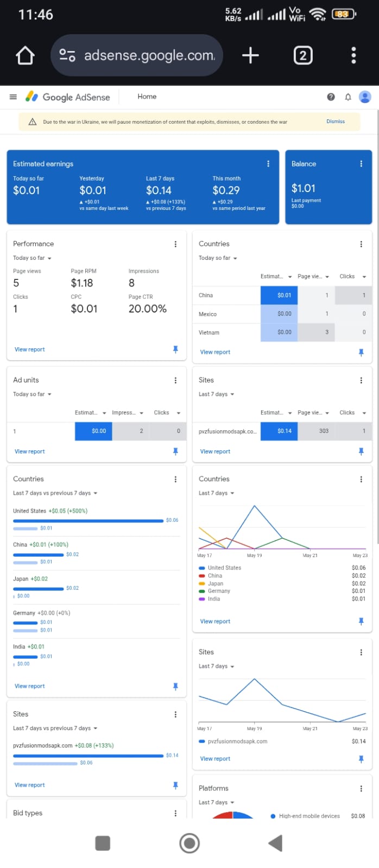Open the account profile avatar

(365, 97)
